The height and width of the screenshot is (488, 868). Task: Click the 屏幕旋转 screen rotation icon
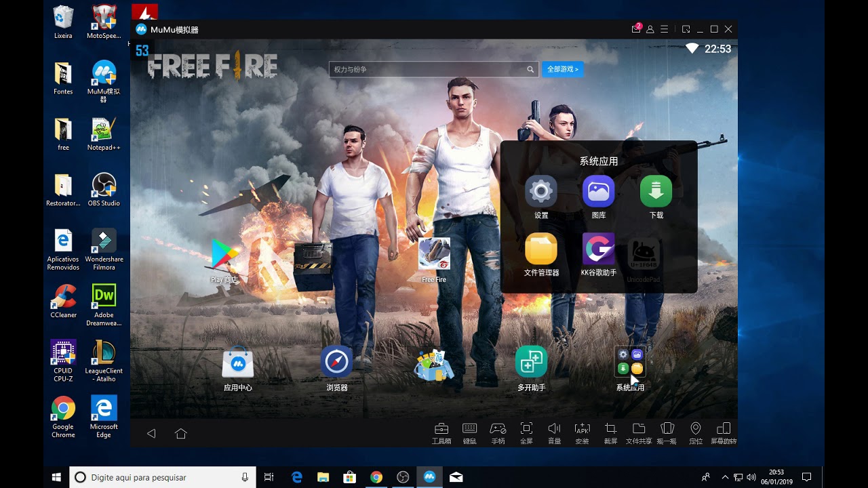(x=724, y=432)
